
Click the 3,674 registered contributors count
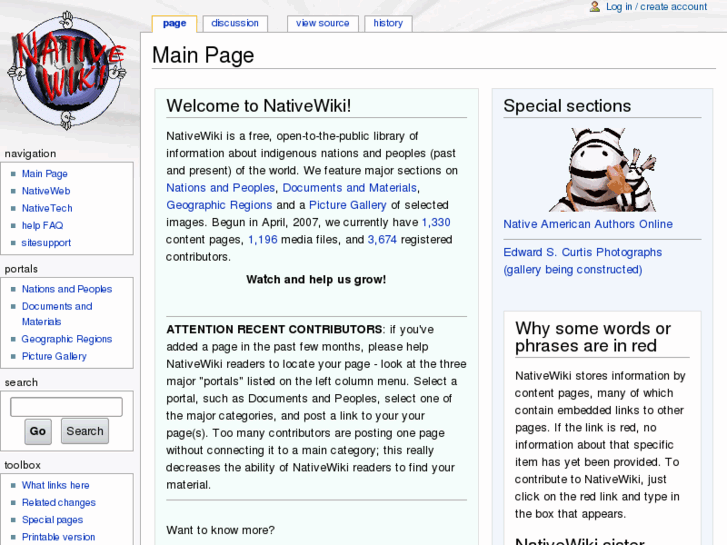[x=383, y=239]
